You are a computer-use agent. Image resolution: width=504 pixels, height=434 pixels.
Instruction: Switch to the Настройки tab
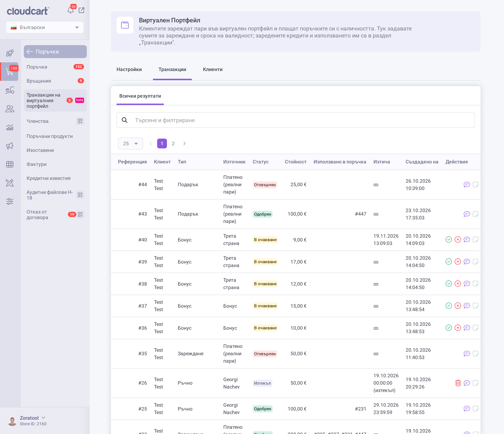point(129,70)
